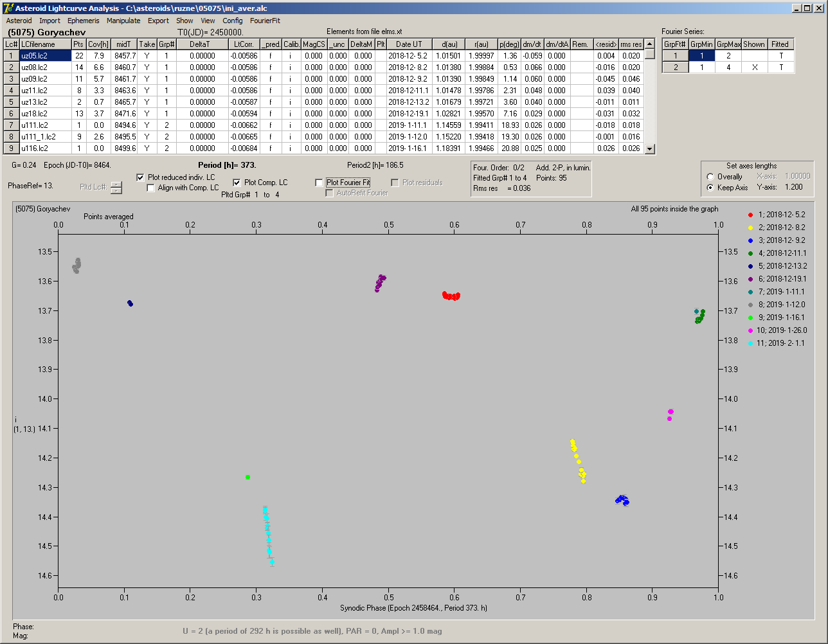
Task: Select the uz13.lc2 filename cell
Action: click(45, 102)
